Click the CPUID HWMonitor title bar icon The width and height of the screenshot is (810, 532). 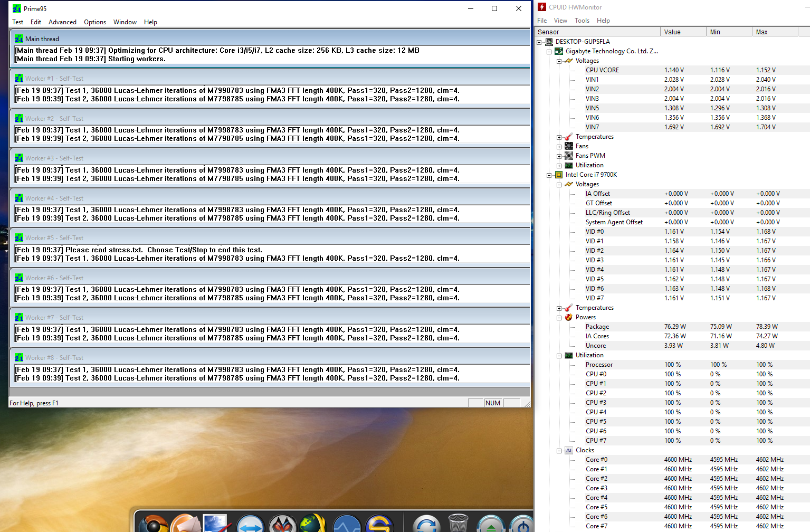[542, 7]
